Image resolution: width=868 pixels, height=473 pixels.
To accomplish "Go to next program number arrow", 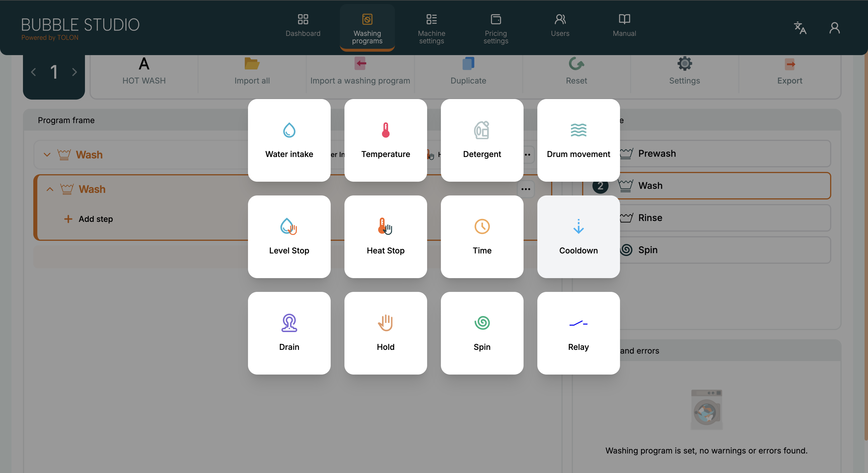I will click(74, 72).
